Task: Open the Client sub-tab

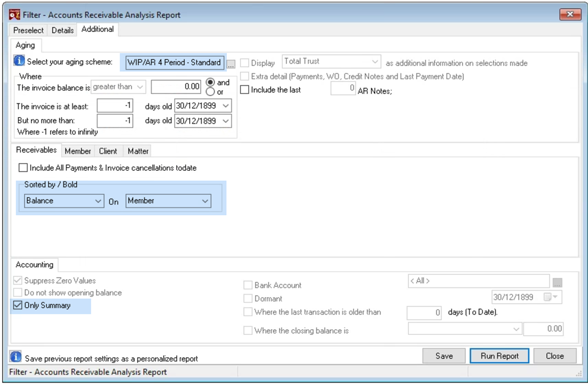Action: pos(108,151)
